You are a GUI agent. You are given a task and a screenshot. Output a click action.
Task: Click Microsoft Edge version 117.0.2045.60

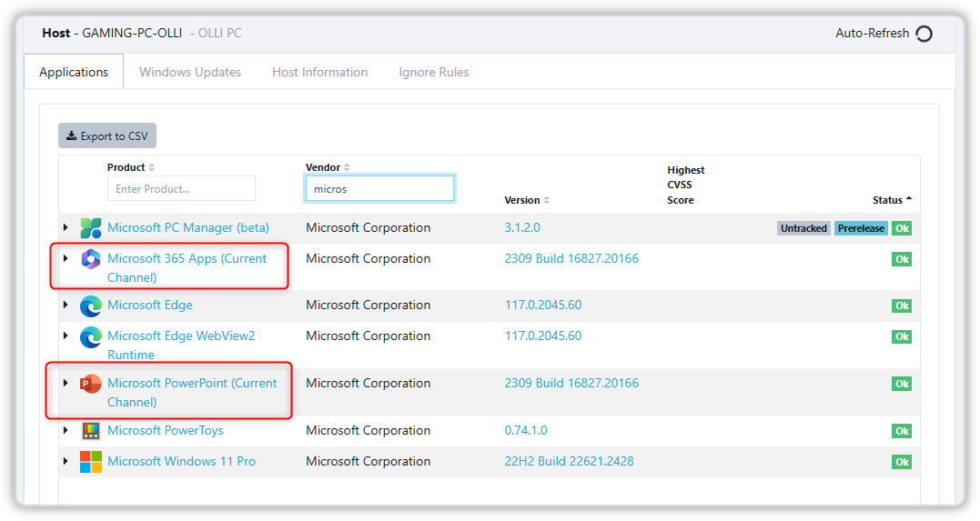(x=543, y=305)
